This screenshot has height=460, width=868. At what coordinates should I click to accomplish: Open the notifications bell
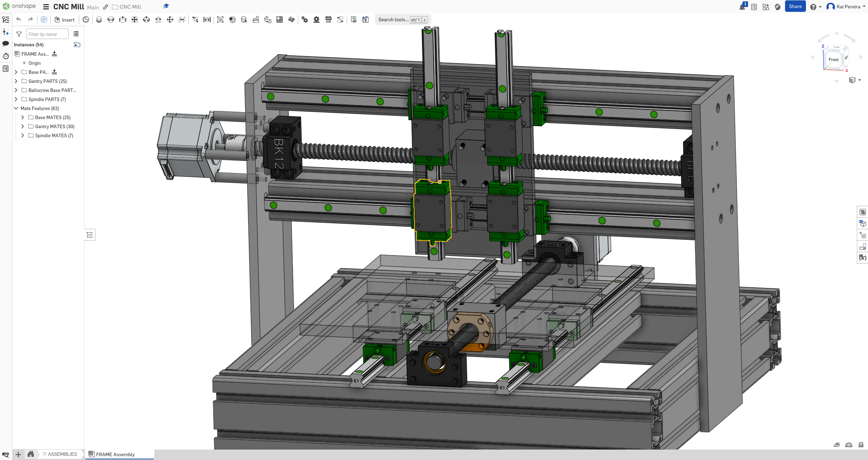click(742, 7)
